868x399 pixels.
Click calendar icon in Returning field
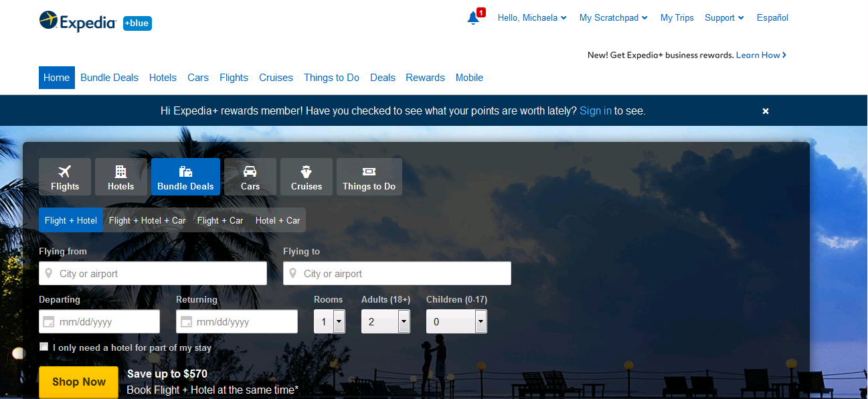tap(186, 322)
